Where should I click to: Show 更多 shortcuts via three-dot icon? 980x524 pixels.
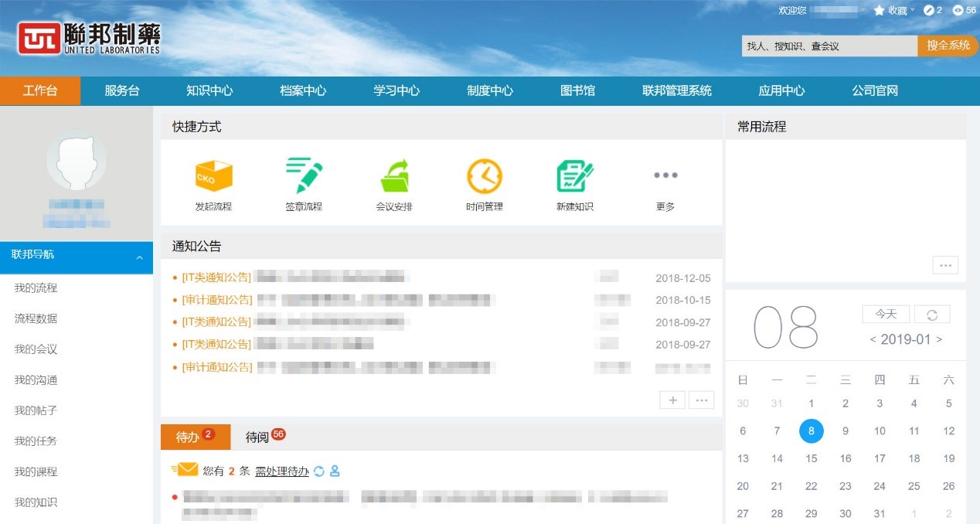[x=665, y=175]
